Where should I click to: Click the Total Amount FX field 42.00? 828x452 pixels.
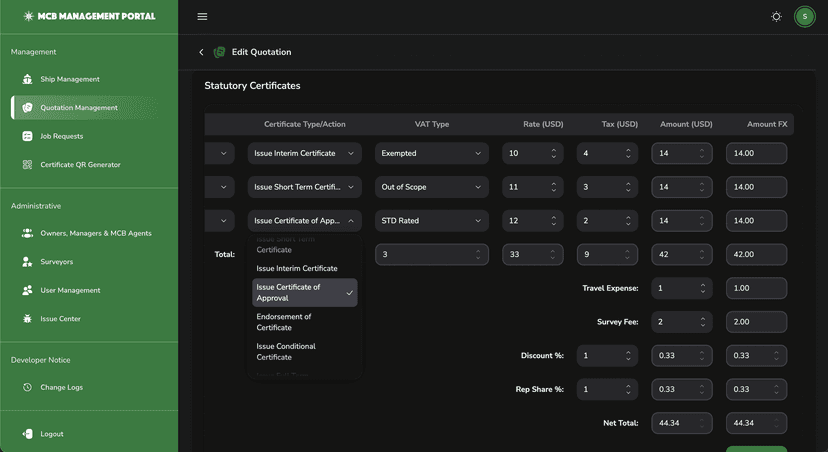756,255
